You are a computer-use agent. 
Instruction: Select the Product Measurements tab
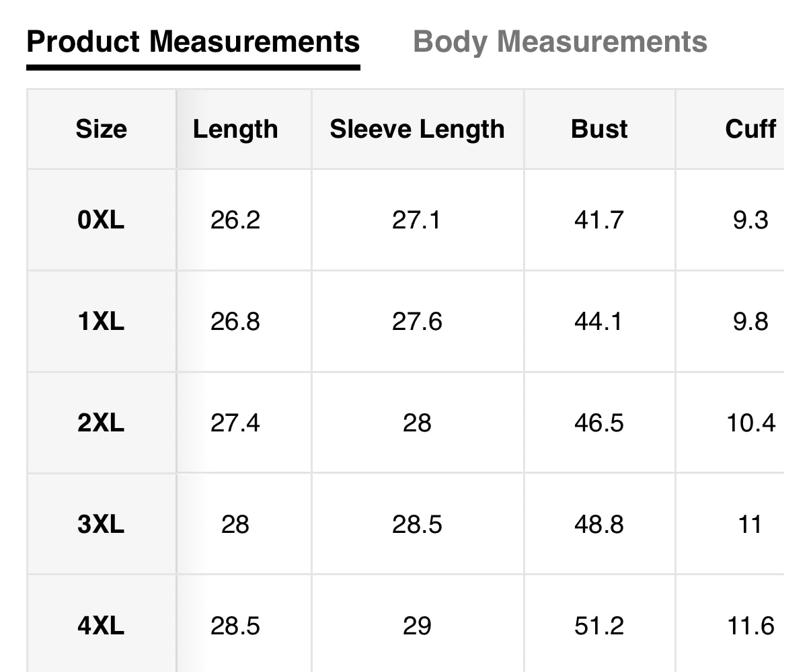(x=193, y=42)
